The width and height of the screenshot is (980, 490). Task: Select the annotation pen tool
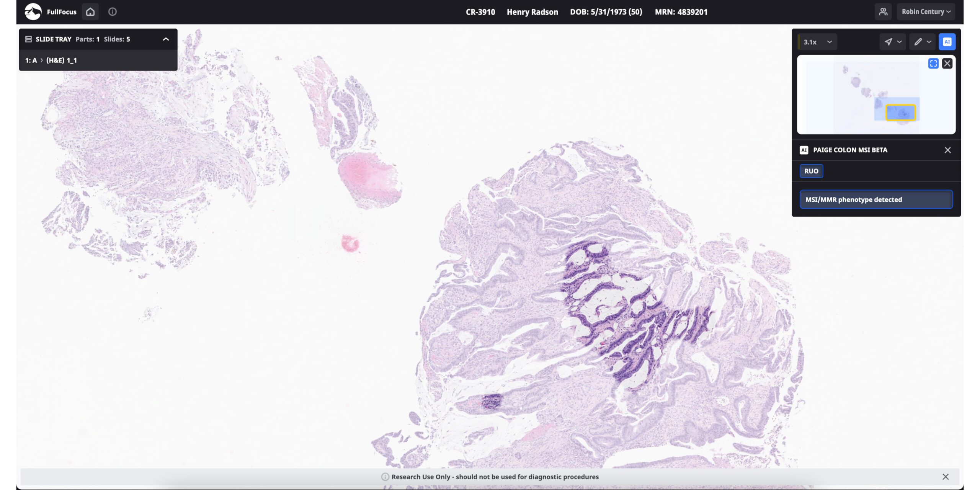[918, 41]
